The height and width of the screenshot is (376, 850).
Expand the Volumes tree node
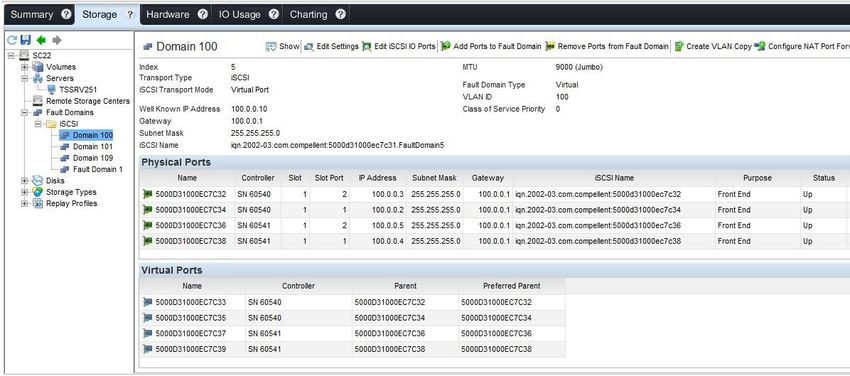24,67
